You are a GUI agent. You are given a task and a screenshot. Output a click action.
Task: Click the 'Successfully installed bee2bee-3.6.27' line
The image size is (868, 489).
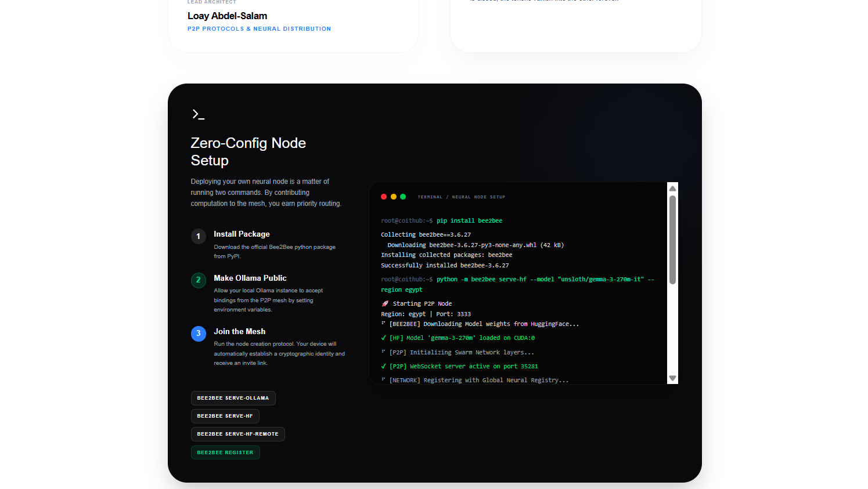click(x=445, y=266)
